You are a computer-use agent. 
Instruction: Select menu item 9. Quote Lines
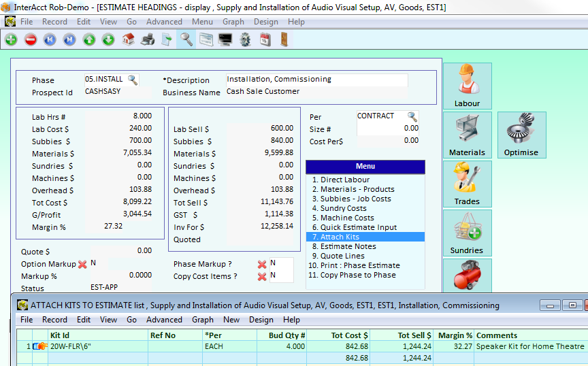point(365,256)
